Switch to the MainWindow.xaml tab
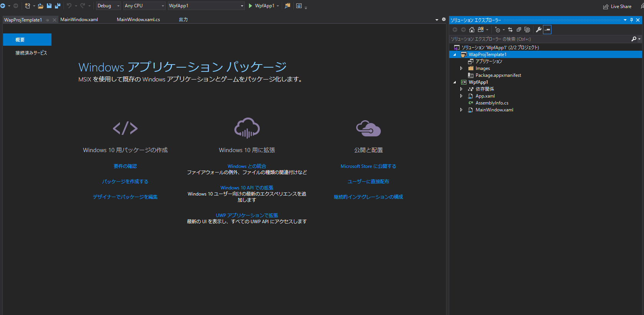The image size is (644, 315). pyautogui.click(x=79, y=20)
